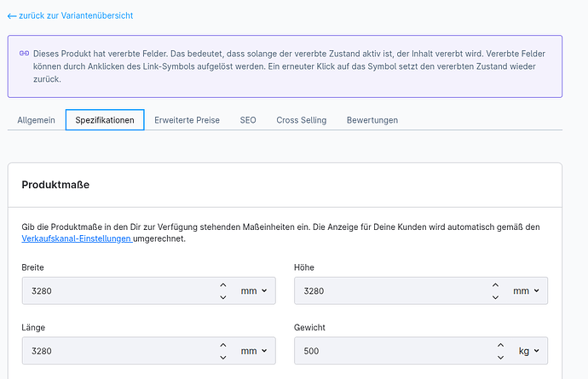
Task: Increase Breite value with up arrow
Action: 223,285
